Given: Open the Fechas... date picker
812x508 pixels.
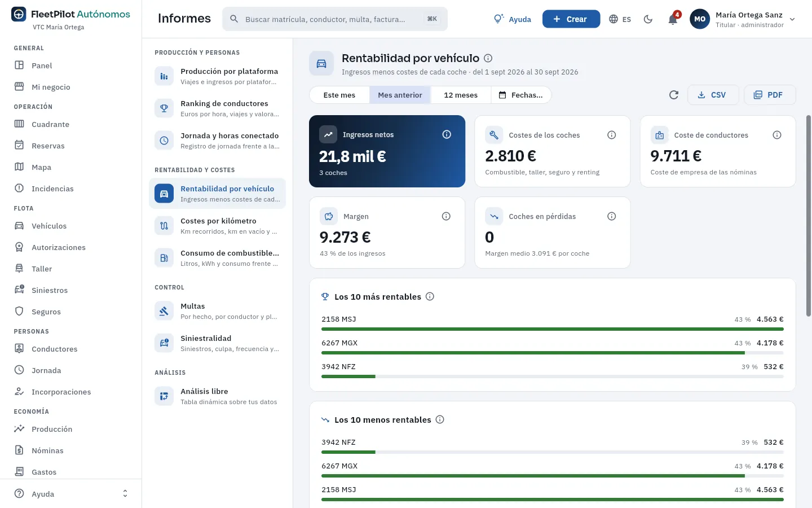Looking at the screenshot, I should pyautogui.click(x=521, y=95).
